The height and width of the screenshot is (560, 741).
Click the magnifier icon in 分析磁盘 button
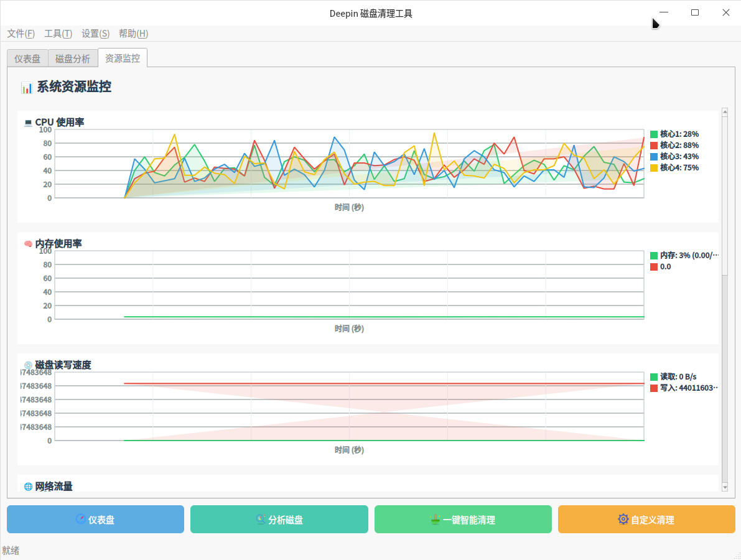(261, 519)
